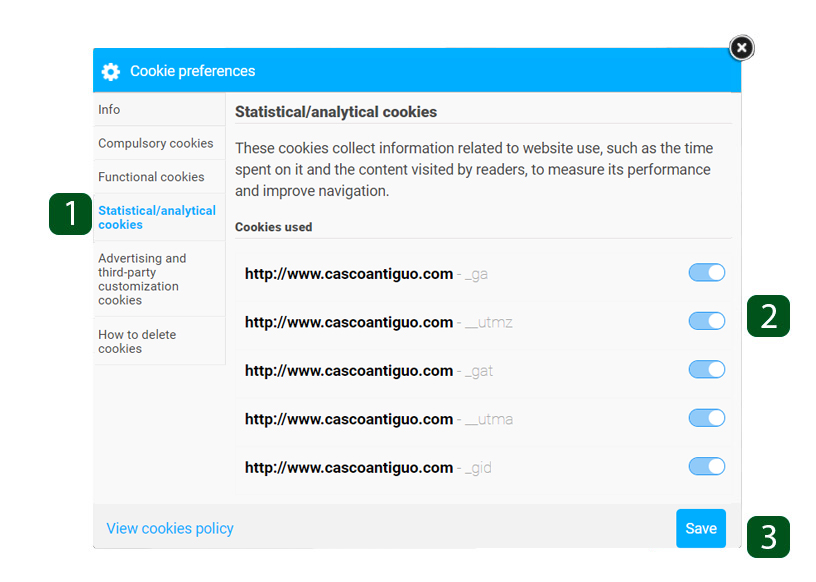The image size is (816, 582).
Task: Click the Cookie preferences header title
Action: coord(193,71)
